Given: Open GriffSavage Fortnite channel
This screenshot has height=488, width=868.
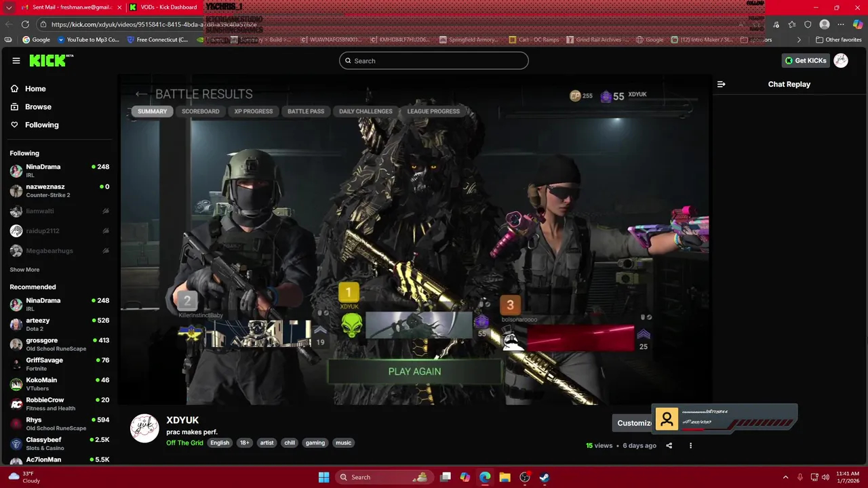Looking at the screenshot, I should [60, 364].
